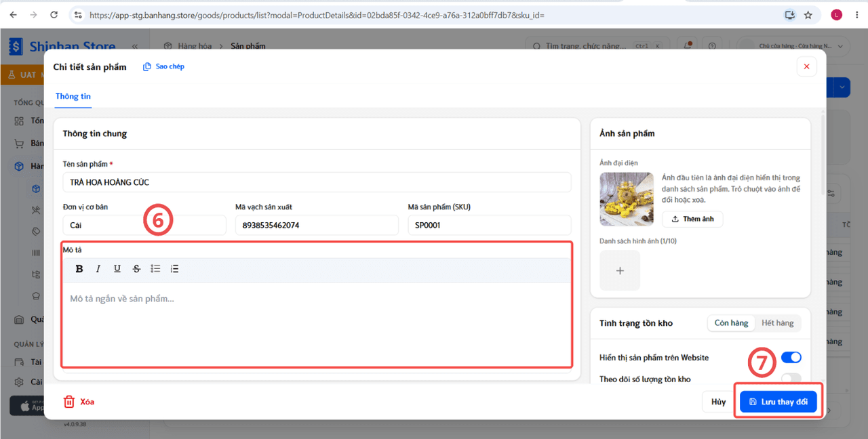Click the Mã sản phẩm (SKU) field

pyautogui.click(x=489, y=225)
